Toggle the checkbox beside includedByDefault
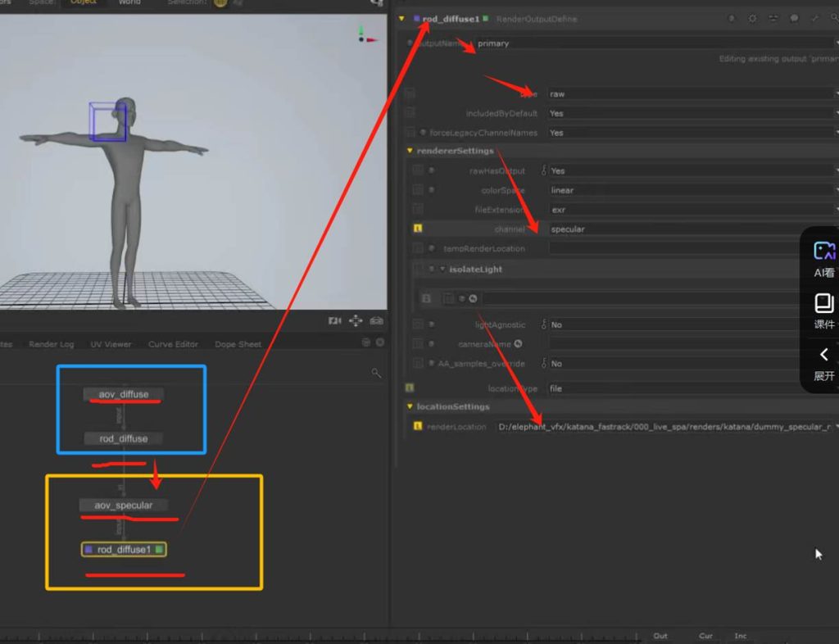Screen dimensions: 839x644 pos(410,113)
